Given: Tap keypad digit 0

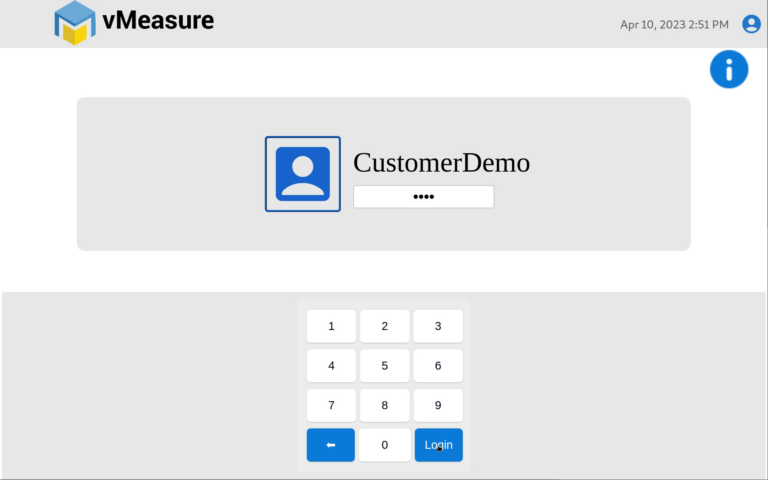Looking at the screenshot, I should (x=384, y=445).
